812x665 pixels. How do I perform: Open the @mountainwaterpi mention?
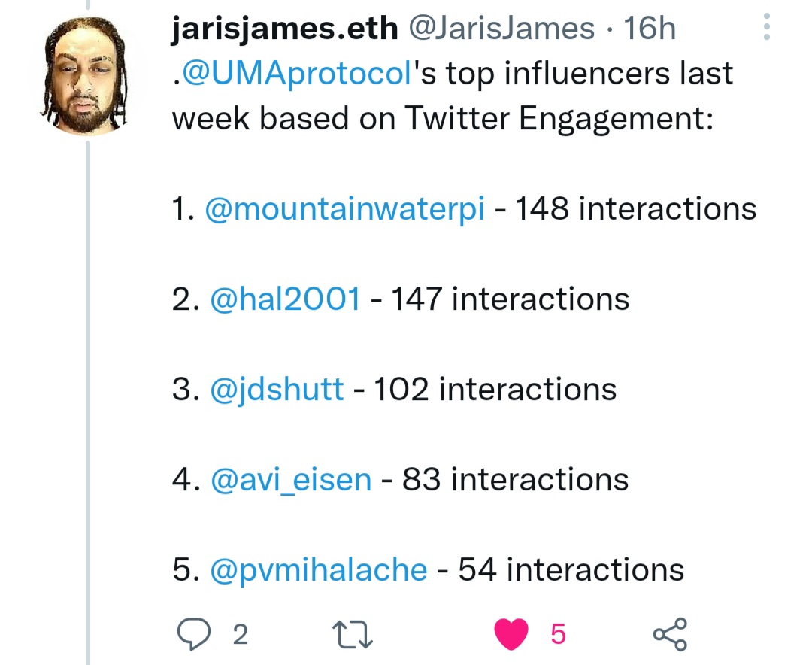pos(345,209)
